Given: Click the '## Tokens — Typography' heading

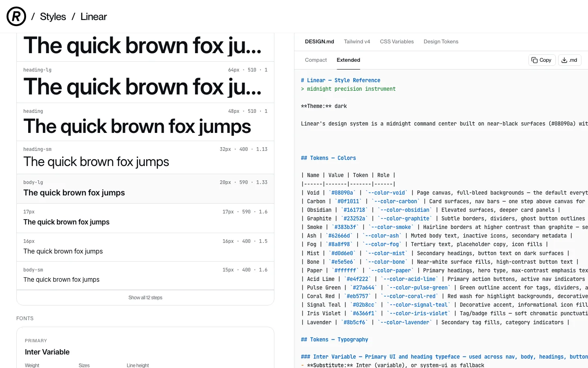Looking at the screenshot, I should [334, 340].
